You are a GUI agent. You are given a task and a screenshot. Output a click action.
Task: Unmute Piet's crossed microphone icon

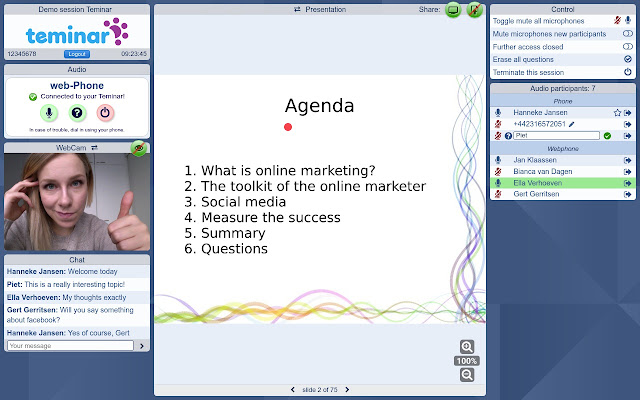[x=498, y=136]
